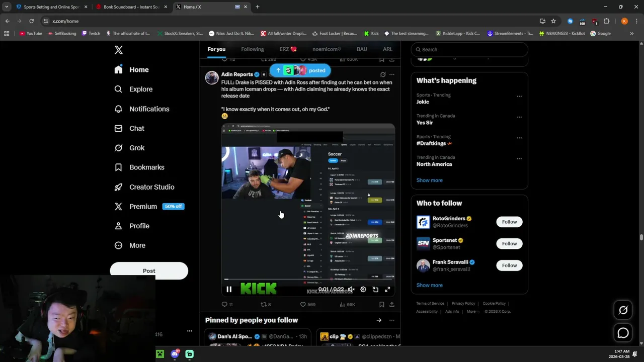Open options for #Draftkings trend
Screen dimensions: 644x362
(x=519, y=138)
